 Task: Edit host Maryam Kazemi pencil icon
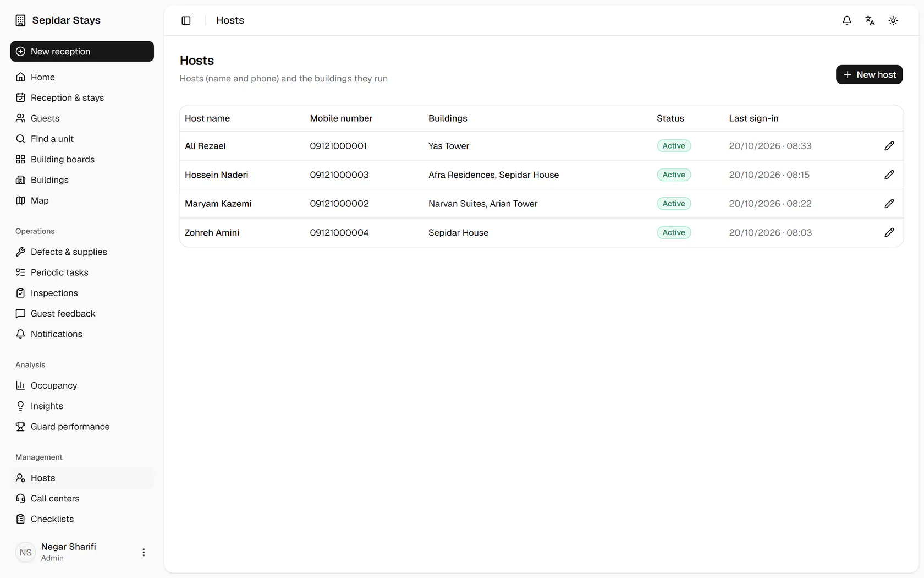point(889,204)
